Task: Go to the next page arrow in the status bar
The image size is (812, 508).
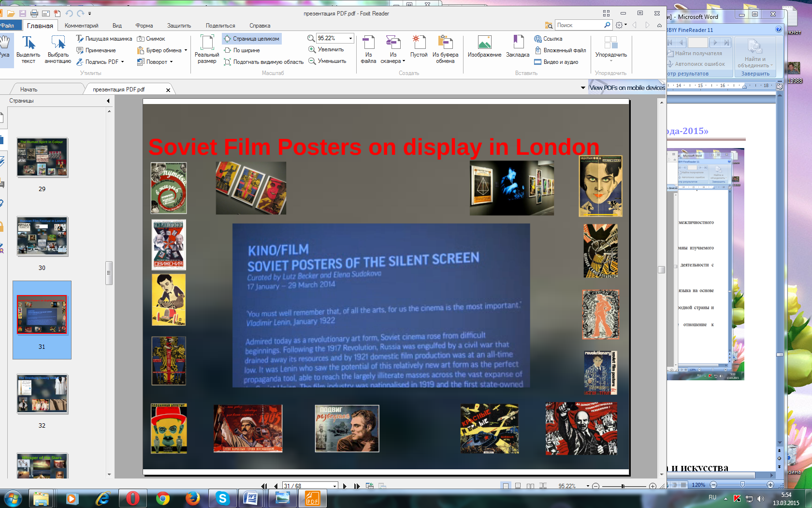Action: [x=345, y=486]
